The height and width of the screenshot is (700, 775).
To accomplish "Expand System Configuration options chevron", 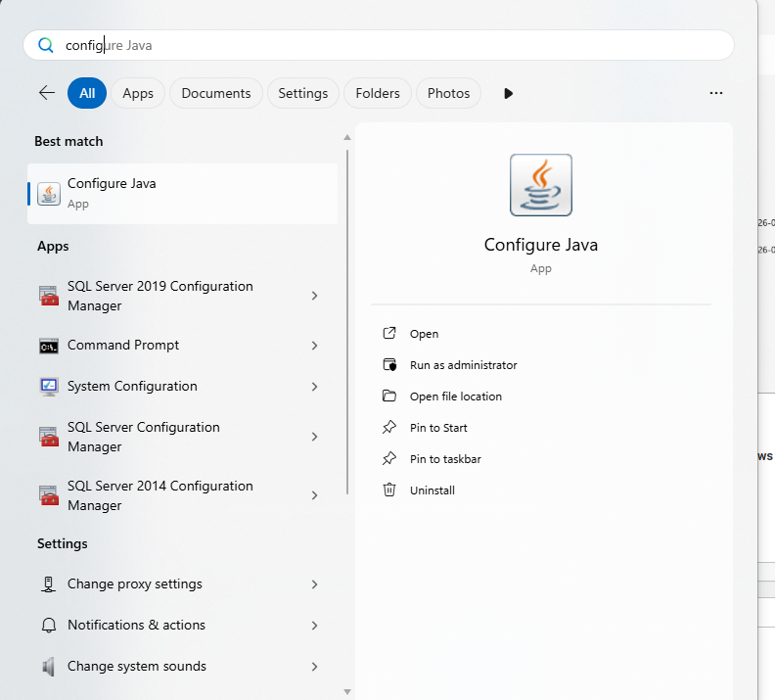I will coord(314,387).
